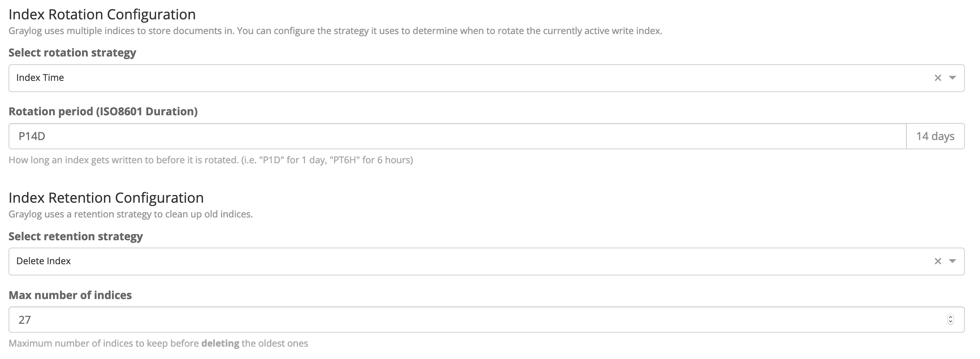Click the 14 days duration indicator
Screen dimensions: 980x359
coord(935,136)
